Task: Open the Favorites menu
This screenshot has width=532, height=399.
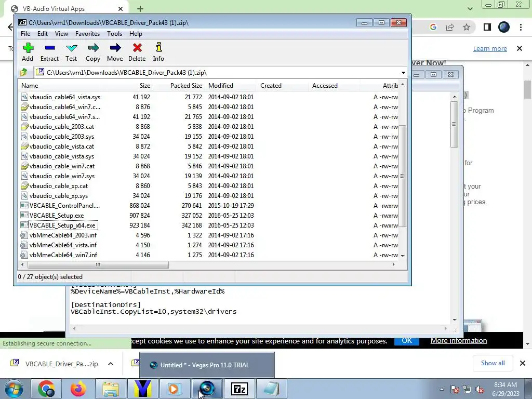Action: 87,34
